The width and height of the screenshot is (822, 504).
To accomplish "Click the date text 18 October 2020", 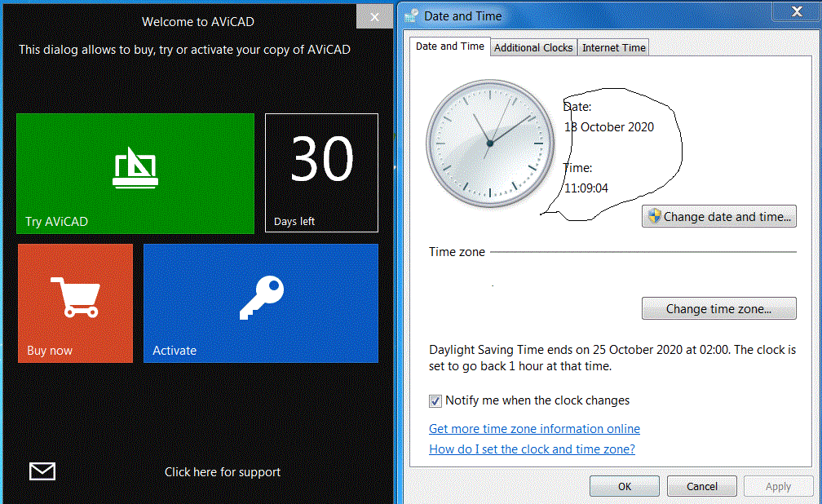I will pyautogui.click(x=608, y=127).
